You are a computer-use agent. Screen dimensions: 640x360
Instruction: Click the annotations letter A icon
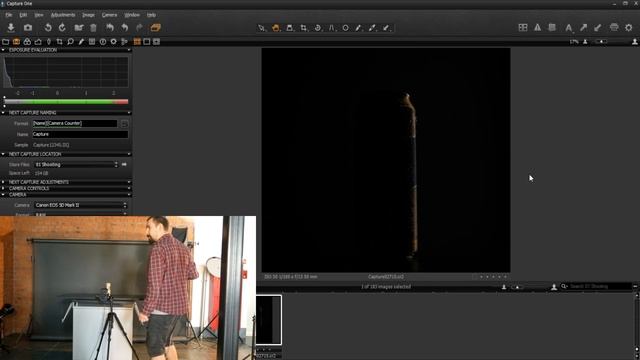point(569,27)
